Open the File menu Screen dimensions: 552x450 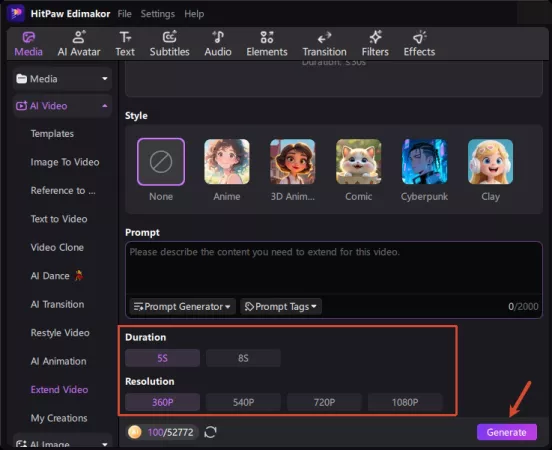124,14
